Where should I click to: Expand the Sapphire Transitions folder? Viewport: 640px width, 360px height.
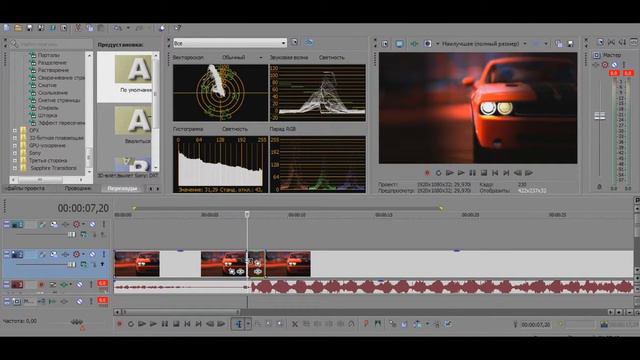[x=15, y=168]
